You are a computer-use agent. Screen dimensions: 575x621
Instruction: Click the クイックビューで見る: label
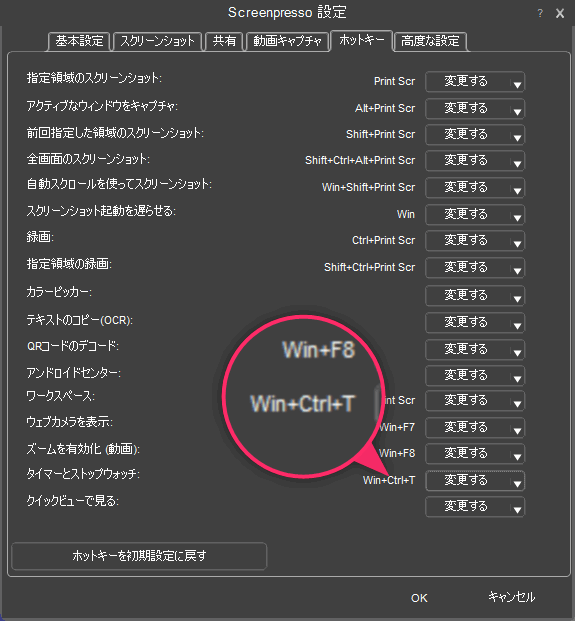point(73,501)
